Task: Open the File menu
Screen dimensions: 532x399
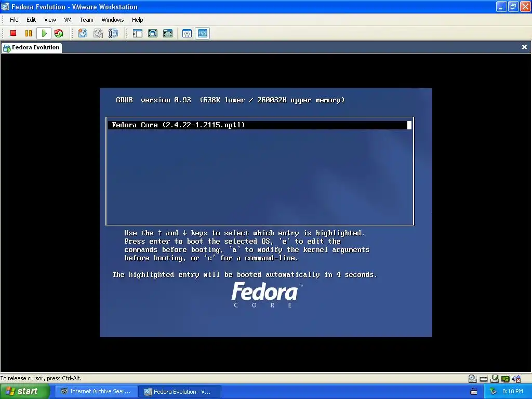Action: point(14,20)
